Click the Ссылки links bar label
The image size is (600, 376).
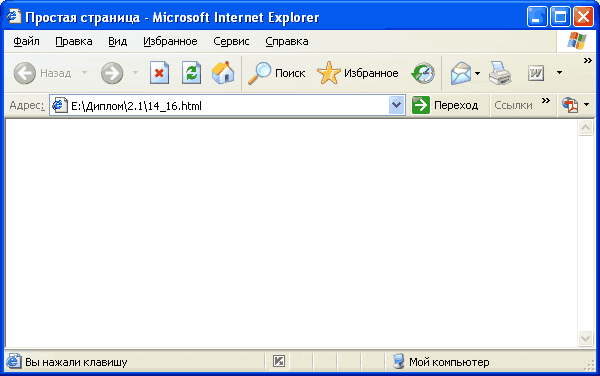point(513,105)
